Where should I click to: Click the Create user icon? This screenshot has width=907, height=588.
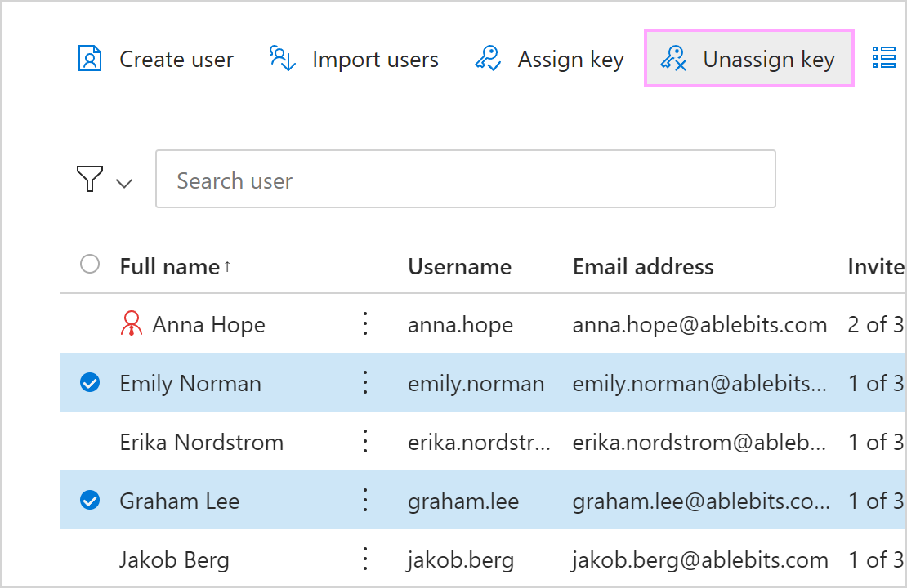click(x=90, y=59)
